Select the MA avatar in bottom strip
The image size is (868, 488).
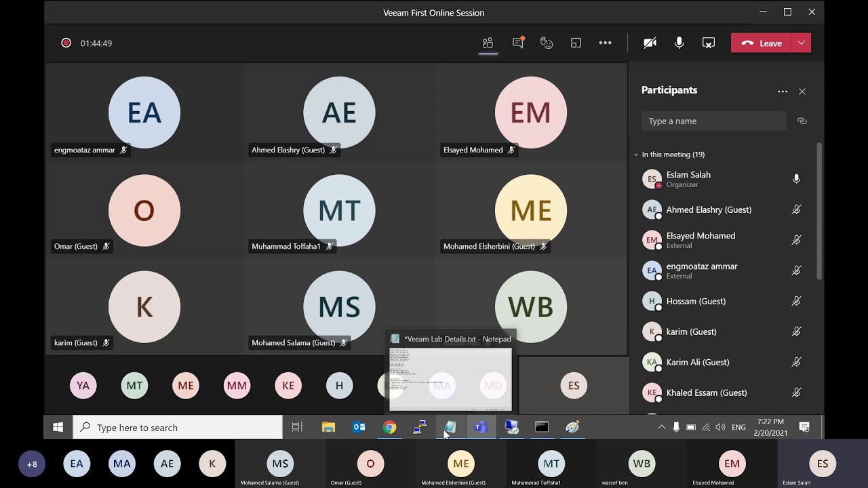(122, 464)
